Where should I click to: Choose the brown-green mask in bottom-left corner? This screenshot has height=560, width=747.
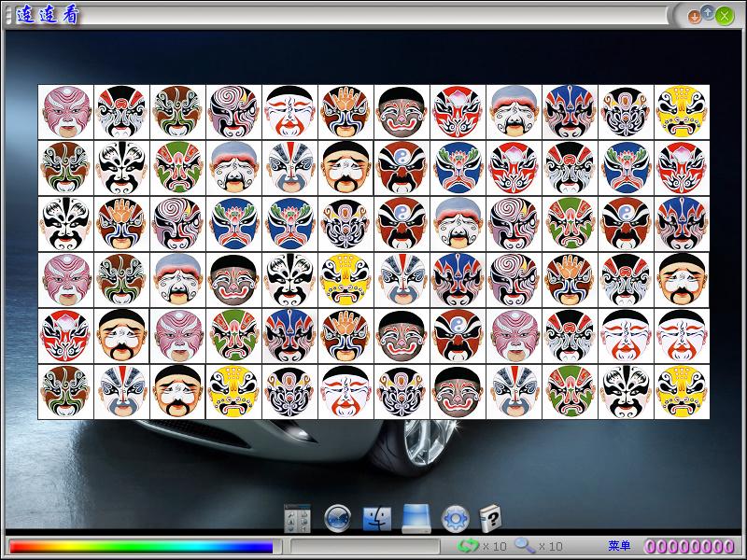coord(66,392)
